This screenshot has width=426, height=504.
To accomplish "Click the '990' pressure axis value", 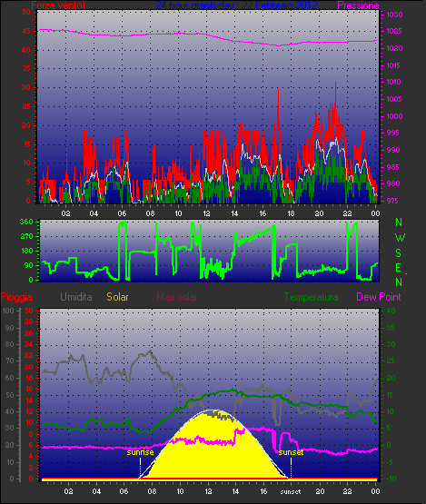I will (393, 150).
